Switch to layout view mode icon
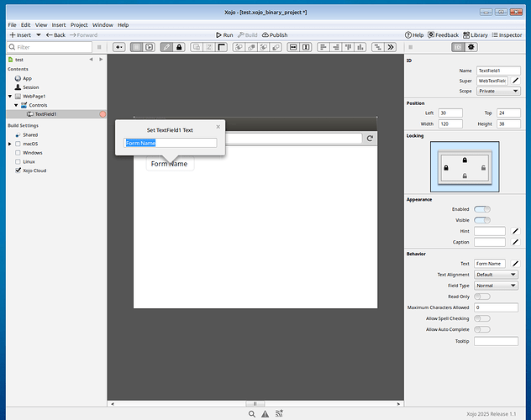The image size is (531, 420). [x=136, y=47]
